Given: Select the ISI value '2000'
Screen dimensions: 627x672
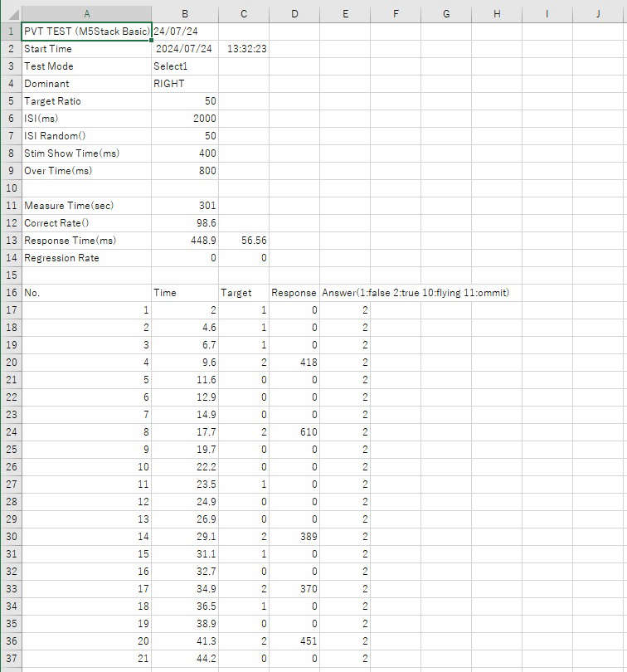Looking at the screenshot, I should click(185, 119).
